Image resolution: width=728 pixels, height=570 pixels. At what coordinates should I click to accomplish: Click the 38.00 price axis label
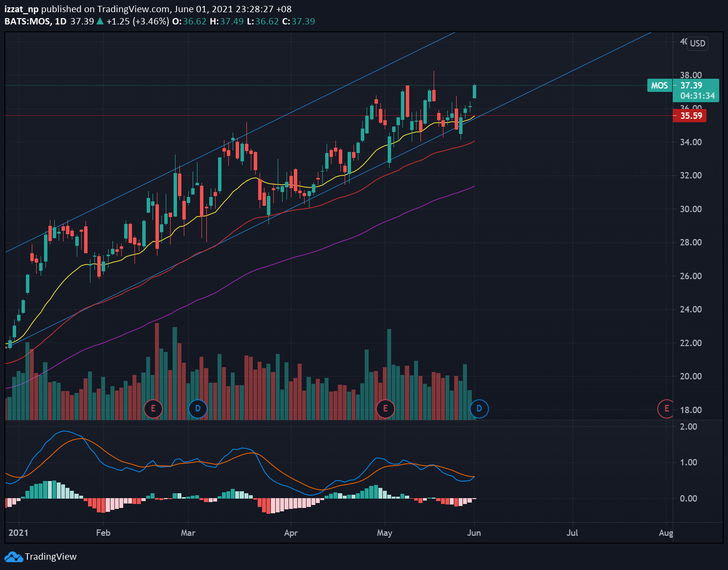691,75
